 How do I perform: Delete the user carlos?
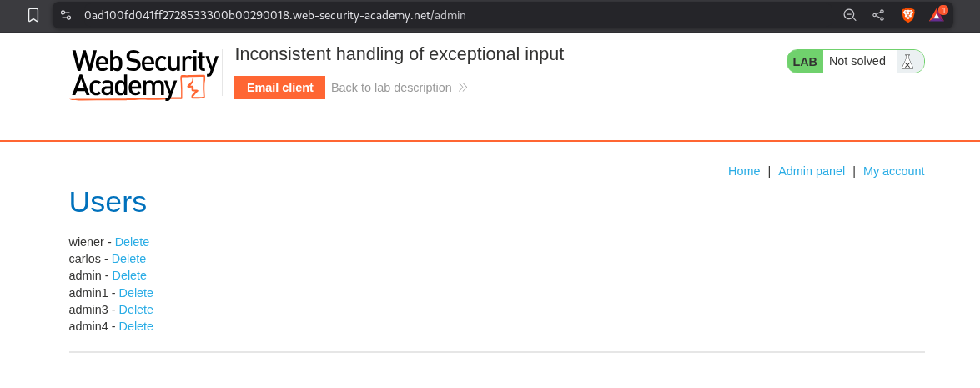[128, 259]
